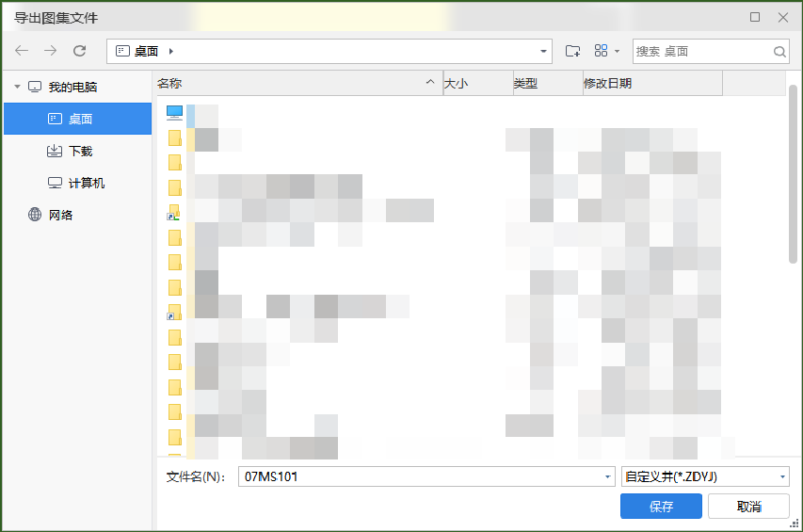
Task: Click the view mode grid icon
Action: tap(601, 51)
